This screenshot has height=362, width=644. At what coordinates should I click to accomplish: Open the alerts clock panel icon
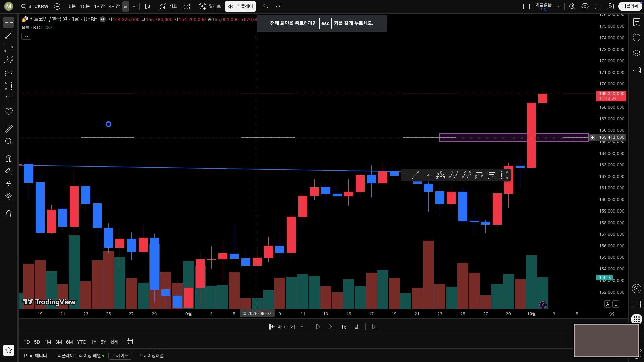[636, 37]
